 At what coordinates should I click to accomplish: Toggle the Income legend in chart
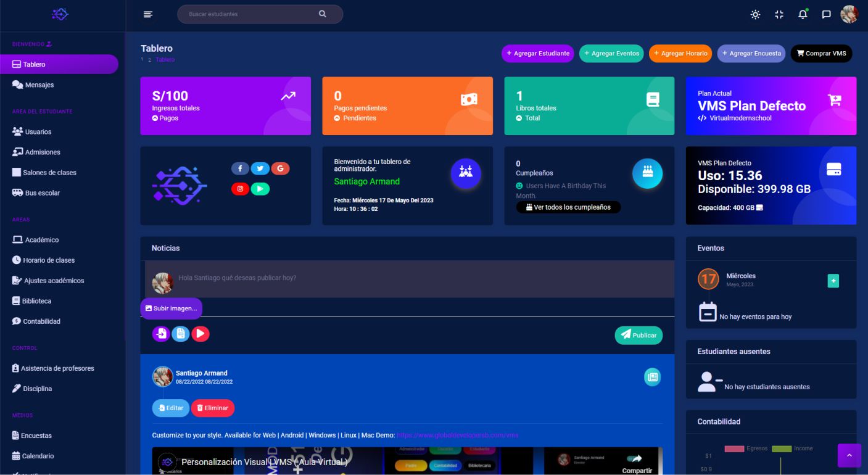[x=793, y=448]
